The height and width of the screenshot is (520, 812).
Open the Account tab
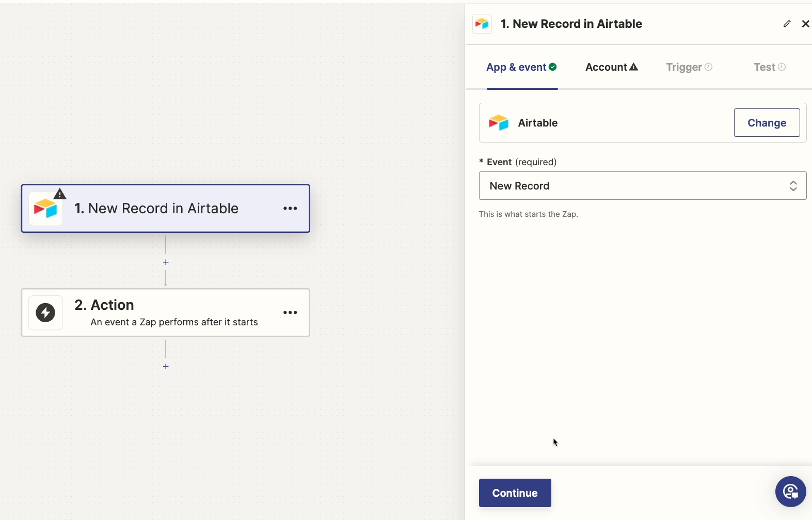(x=612, y=67)
